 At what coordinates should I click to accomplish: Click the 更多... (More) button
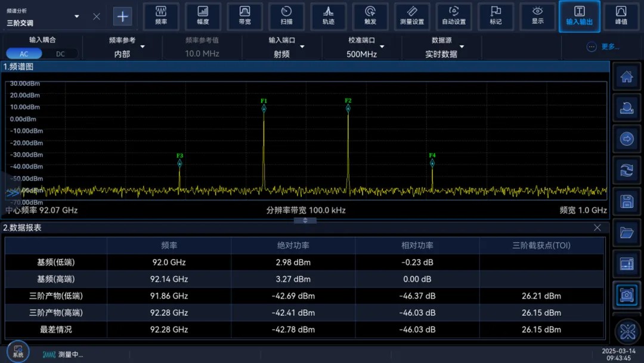(x=603, y=47)
